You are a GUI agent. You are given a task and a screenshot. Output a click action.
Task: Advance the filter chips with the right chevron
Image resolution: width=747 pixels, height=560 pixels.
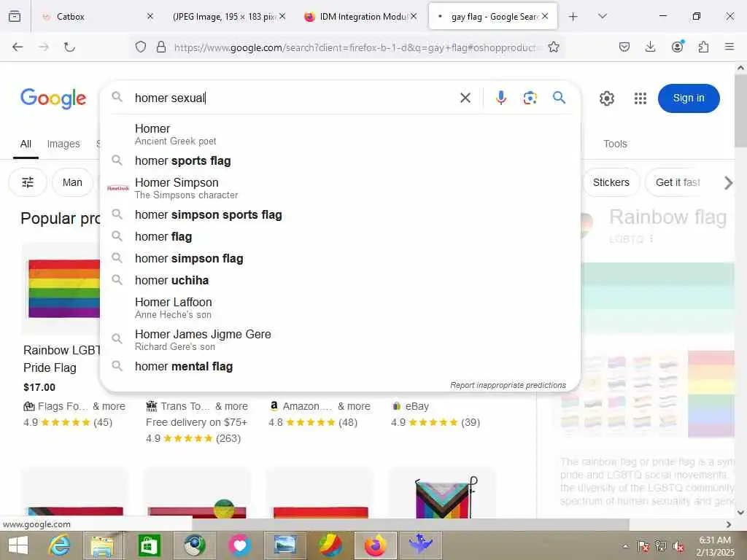(x=728, y=183)
